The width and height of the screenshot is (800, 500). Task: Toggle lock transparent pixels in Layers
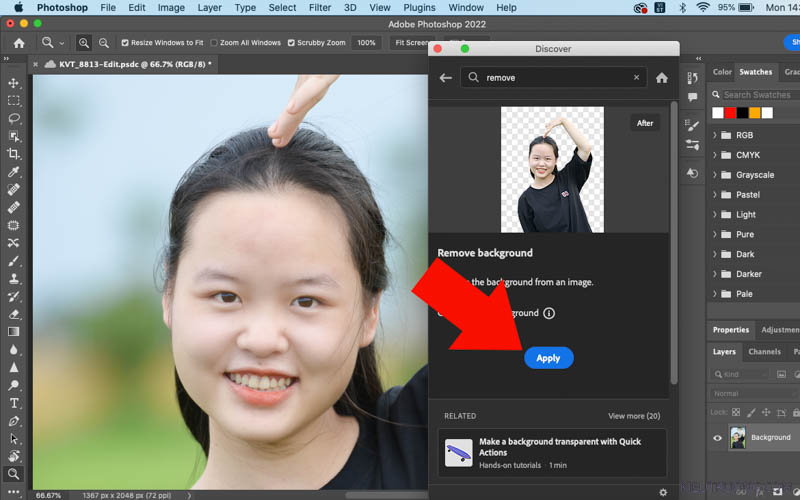(x=736, y=412)
